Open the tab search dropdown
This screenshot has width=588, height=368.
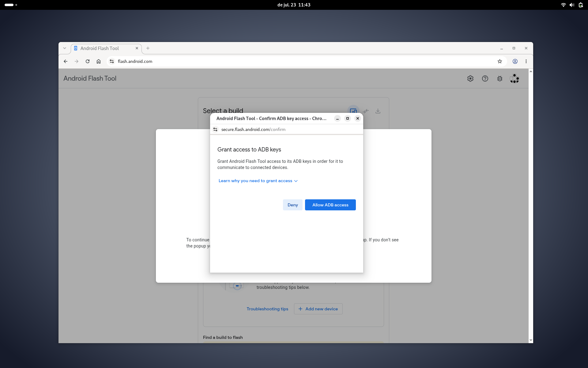tap(65, 48)
